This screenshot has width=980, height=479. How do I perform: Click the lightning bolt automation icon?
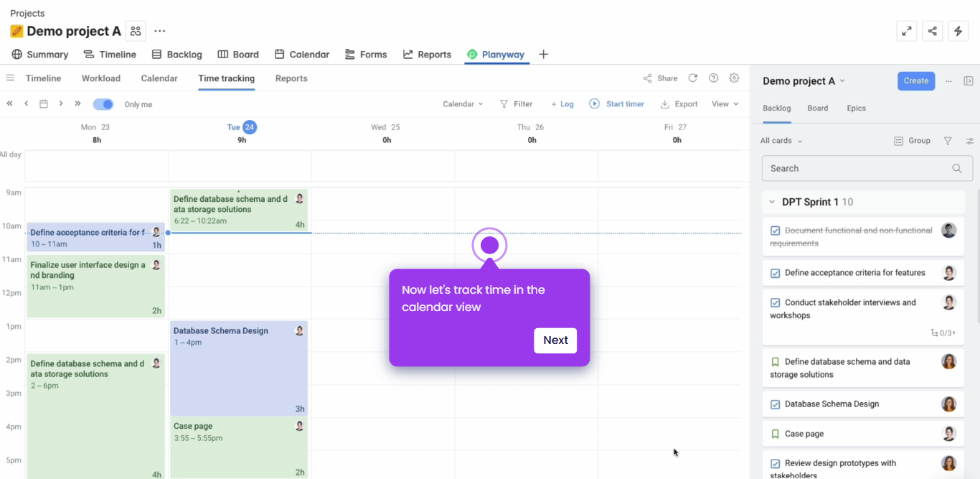click(958, 31)
